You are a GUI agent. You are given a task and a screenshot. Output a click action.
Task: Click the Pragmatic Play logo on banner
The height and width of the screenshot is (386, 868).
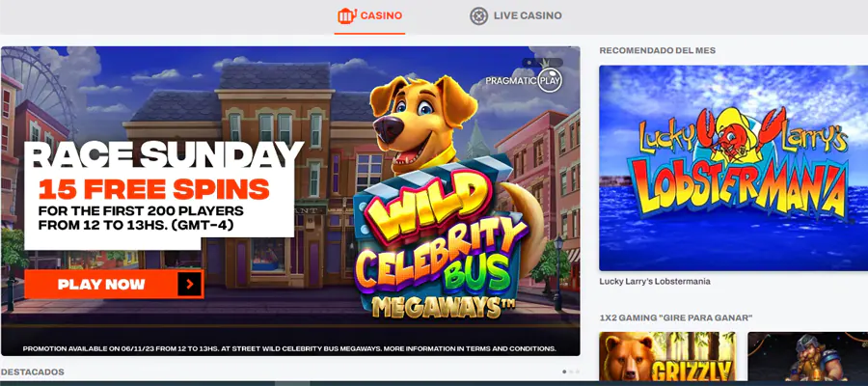(x=525, y=80)
